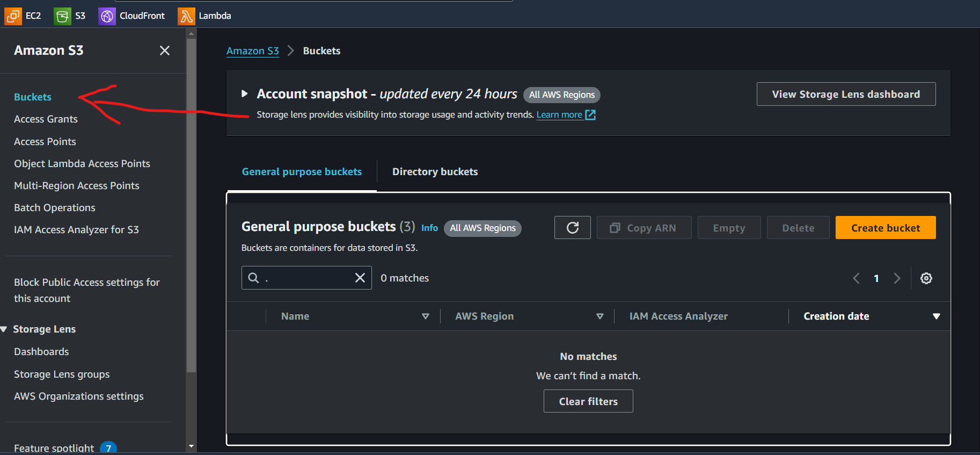Click the Empty bucket button
The image size is (980, 455).
point(729,228)
